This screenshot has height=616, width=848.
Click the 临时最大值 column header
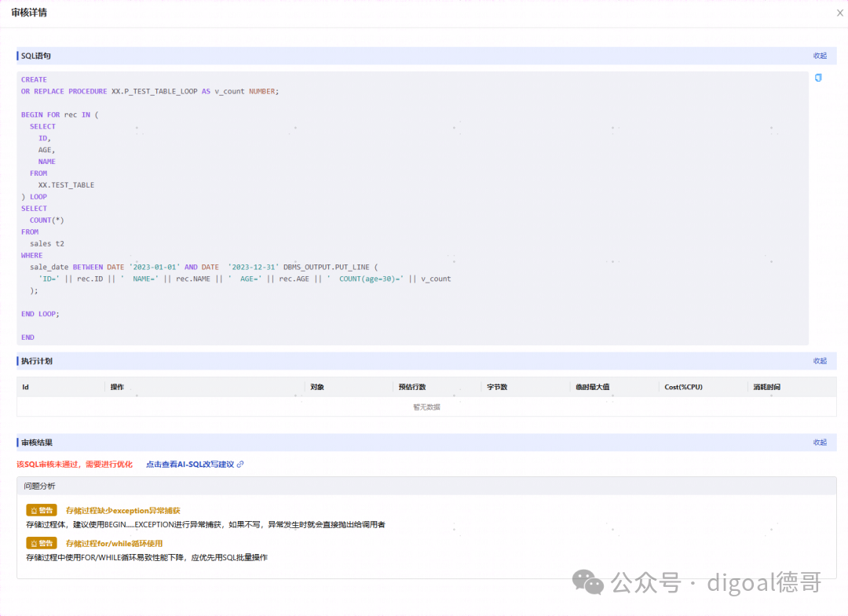click(592, 387)
